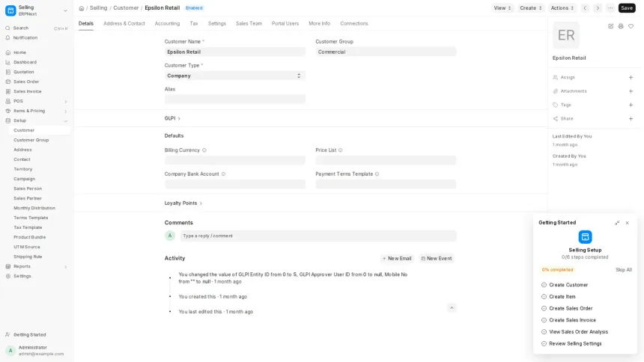Open Notification bell in sidebar

pyautogui.click(x=7, y=37)
